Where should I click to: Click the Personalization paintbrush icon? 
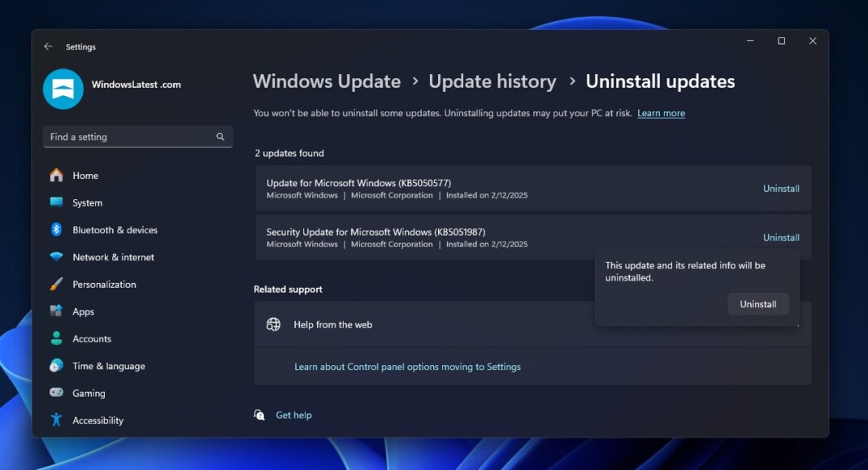(56, 285)
